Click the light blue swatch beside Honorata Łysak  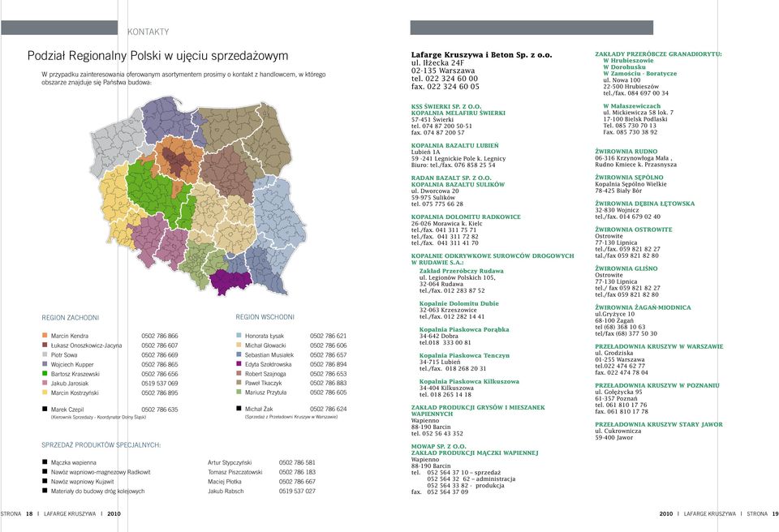[239, 336]
